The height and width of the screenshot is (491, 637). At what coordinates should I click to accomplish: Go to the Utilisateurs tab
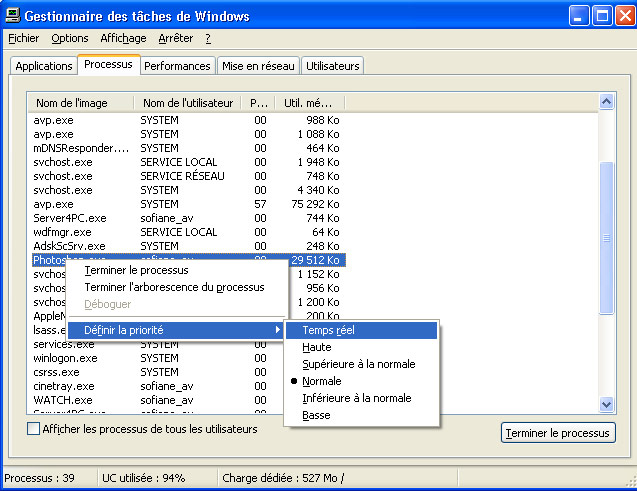pyautogui.click(x=333, y=66)
